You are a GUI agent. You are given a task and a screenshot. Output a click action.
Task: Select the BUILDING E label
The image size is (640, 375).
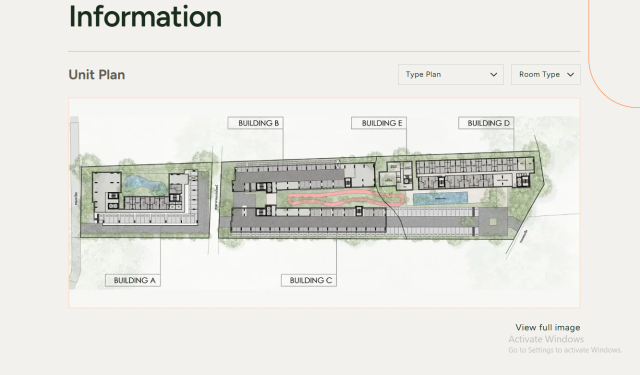point(379,123)
